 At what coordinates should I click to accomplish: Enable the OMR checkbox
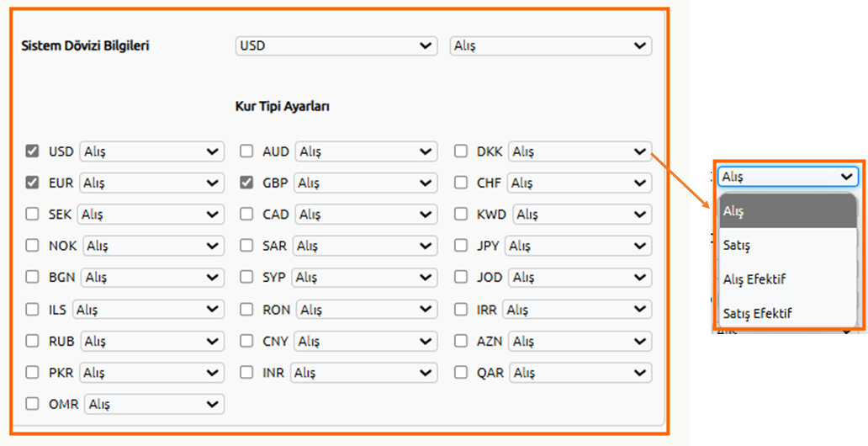pos(32,404)
